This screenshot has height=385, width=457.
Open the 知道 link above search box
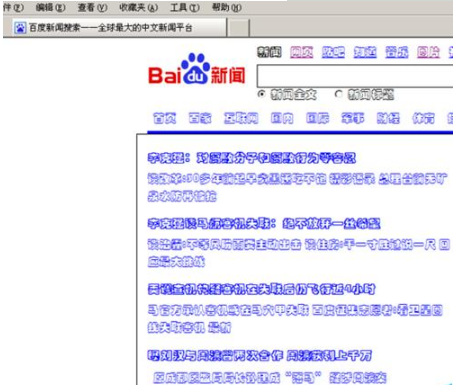click(365, 52)
